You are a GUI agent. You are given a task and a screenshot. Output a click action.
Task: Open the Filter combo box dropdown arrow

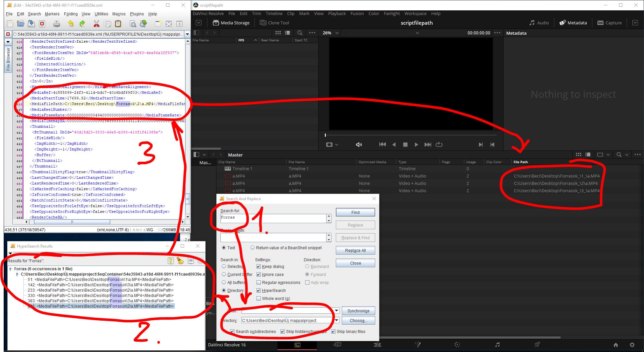[x=337, y=311]
